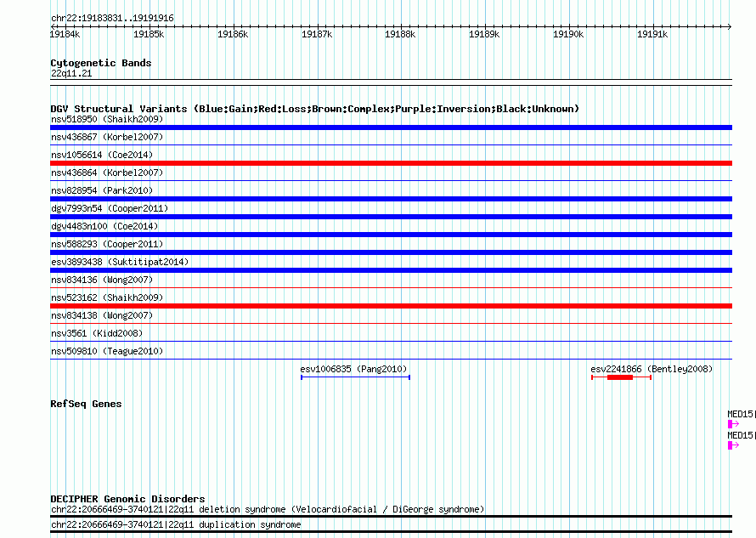Viewport: 756px width, 538px height.
Task: Click the esv1006835 (Pang2010) blue span line
Action: click(x=355, y=377)
